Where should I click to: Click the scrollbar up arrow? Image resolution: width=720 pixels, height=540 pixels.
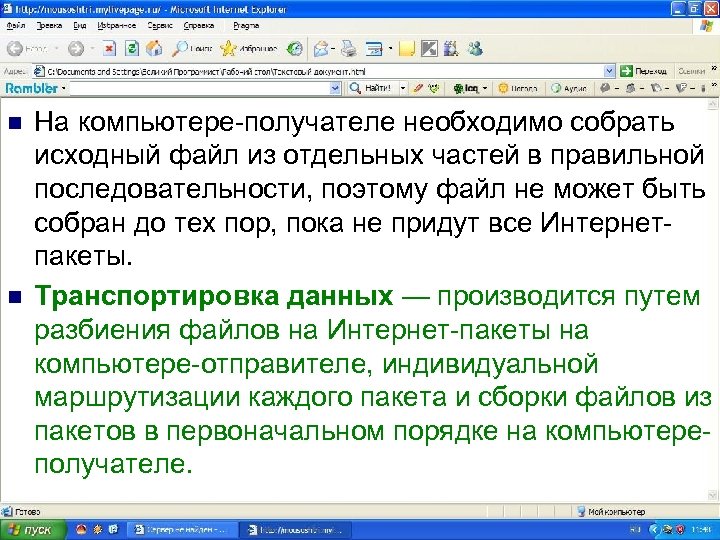tap(713, 104)
